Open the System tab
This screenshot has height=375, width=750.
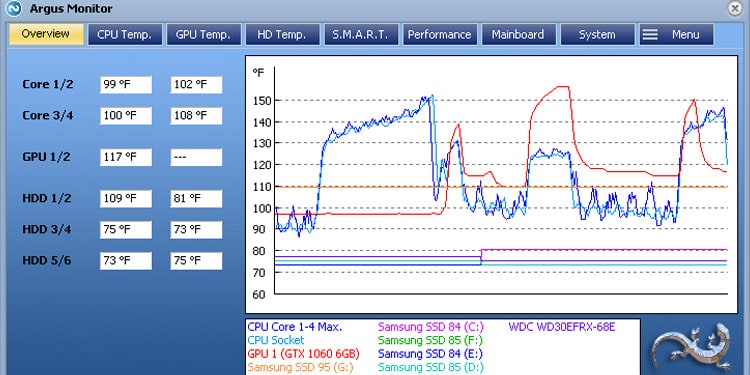597,34
